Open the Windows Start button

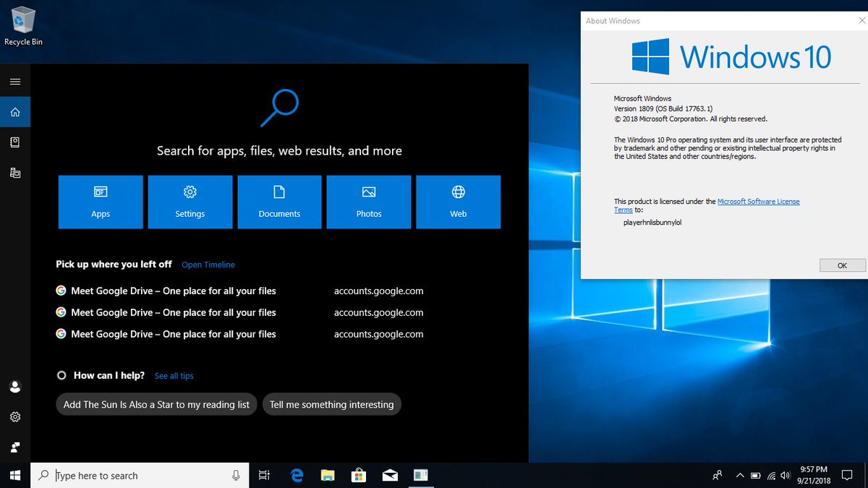click(15, 475)
